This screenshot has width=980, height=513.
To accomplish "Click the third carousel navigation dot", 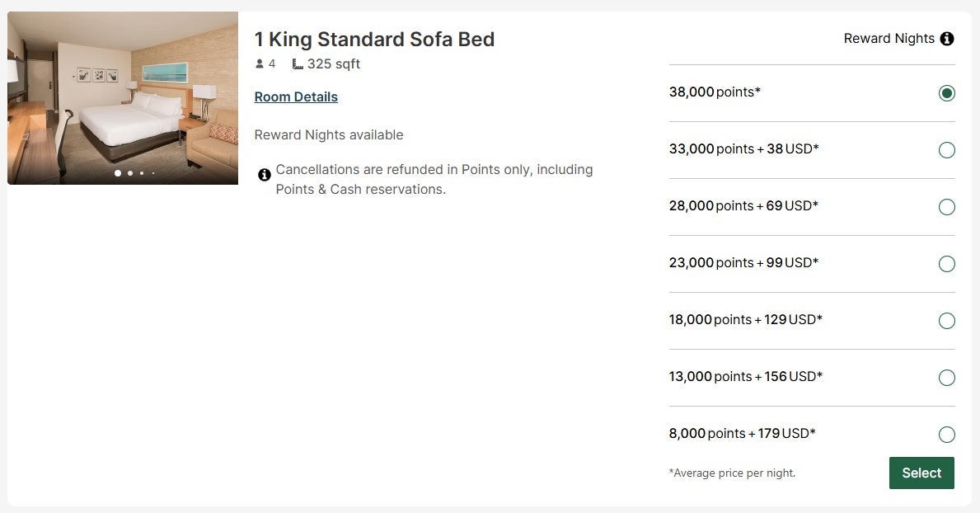I will click(141, 173).
